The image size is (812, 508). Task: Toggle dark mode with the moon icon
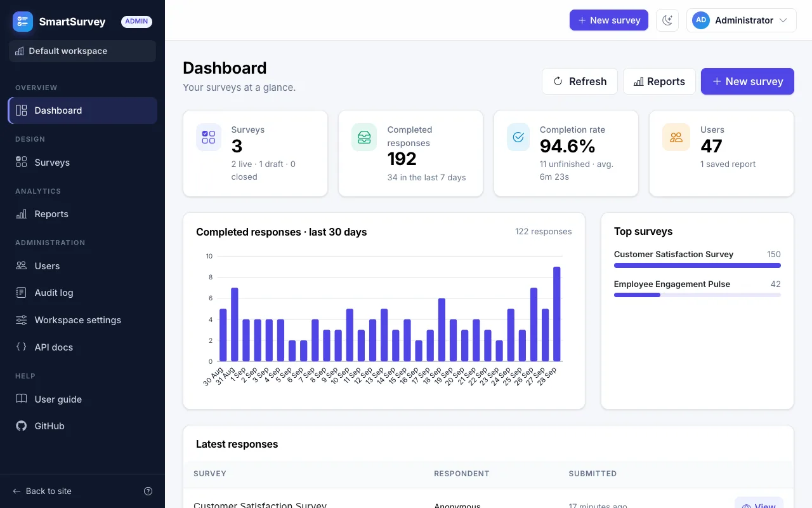coord(667,20)
